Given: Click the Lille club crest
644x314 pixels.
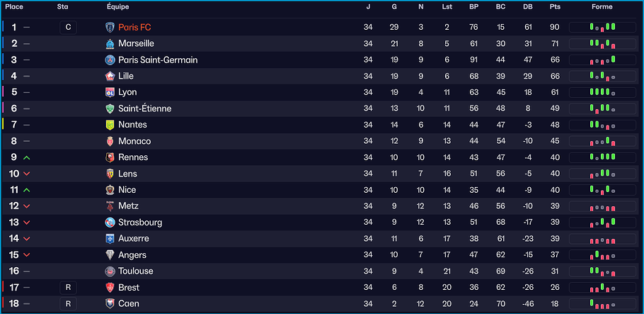Looking at the screenshot, I should [x=110, y=77].
